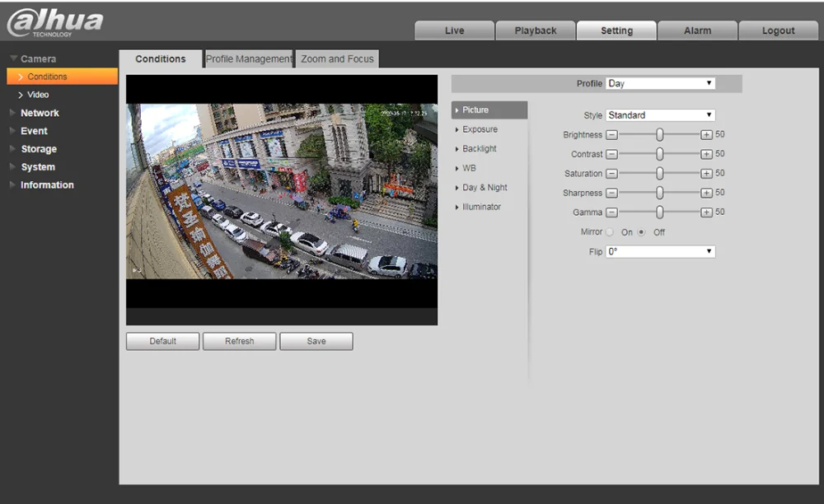Viewport: 824px width, 504px height.
Task: Turn Mirror on with radio button
Action: [x=610, y=232]
